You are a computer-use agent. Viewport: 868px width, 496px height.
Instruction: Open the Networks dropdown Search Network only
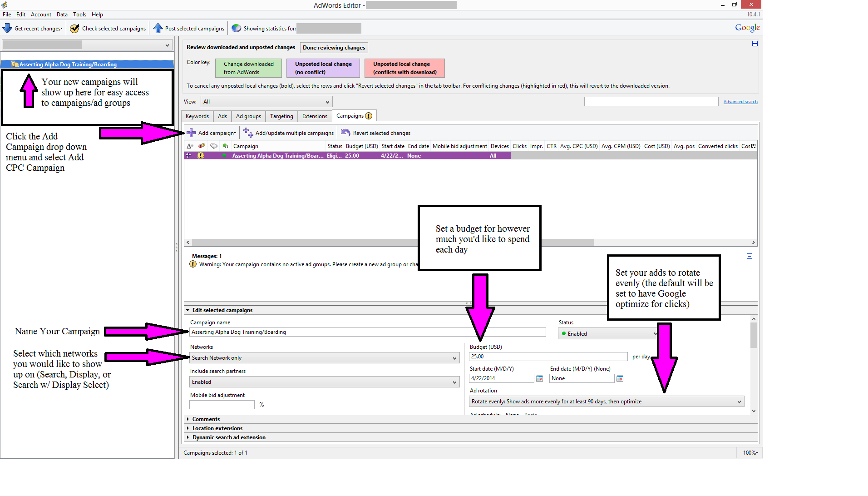324,358
